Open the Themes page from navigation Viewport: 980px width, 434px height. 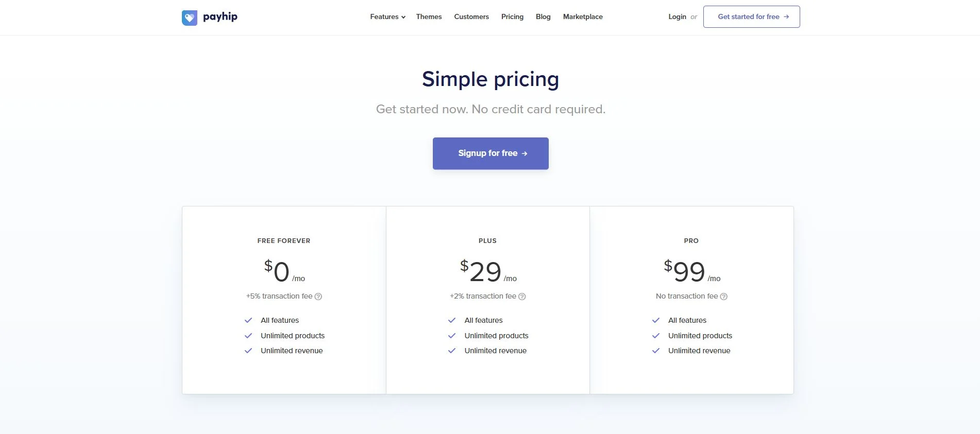(429, 16)
